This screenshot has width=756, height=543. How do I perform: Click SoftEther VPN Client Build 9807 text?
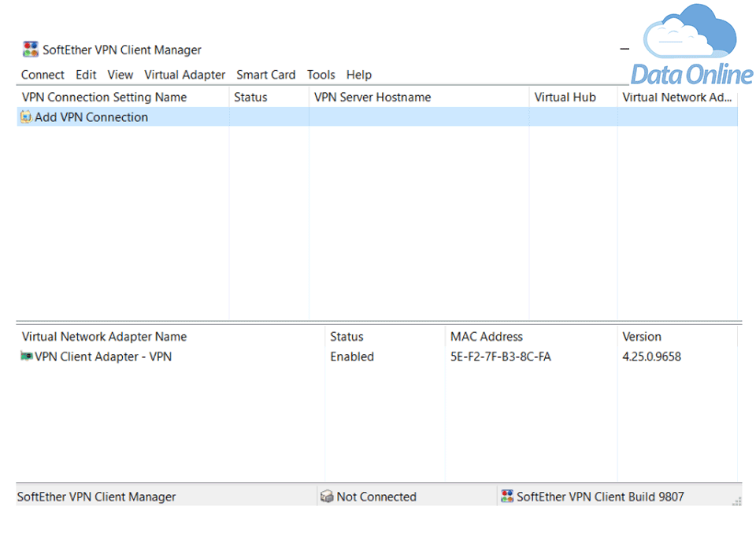600,497
